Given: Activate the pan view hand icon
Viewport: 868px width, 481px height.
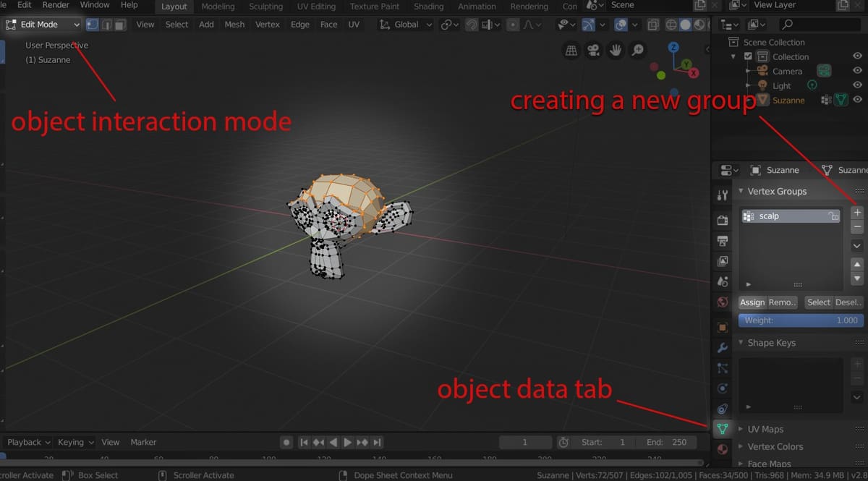Looking at the screenshot, I should [x=616, y=51].
